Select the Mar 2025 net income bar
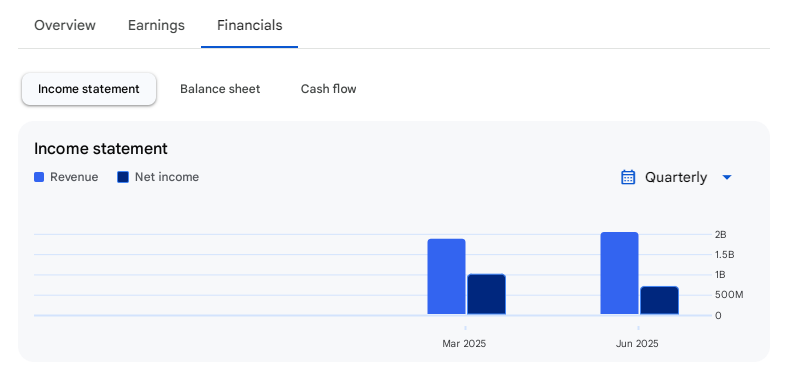788x380 pixels. coord(486,295)
